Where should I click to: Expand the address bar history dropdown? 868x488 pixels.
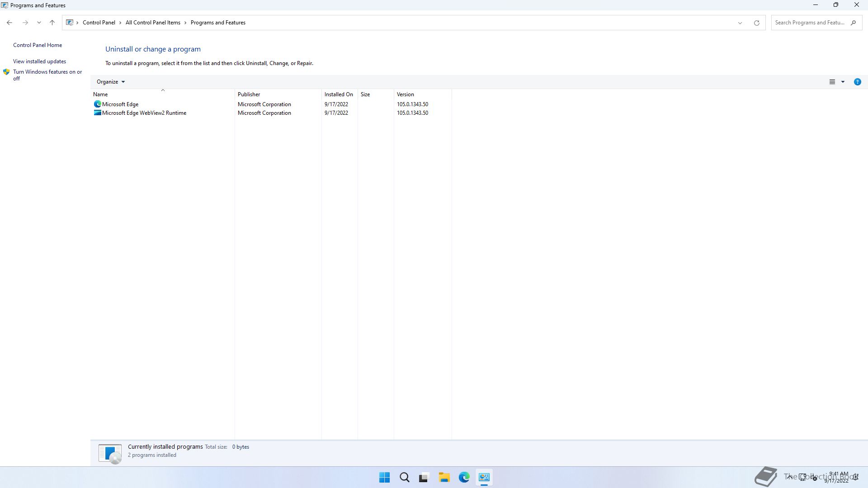740,23
